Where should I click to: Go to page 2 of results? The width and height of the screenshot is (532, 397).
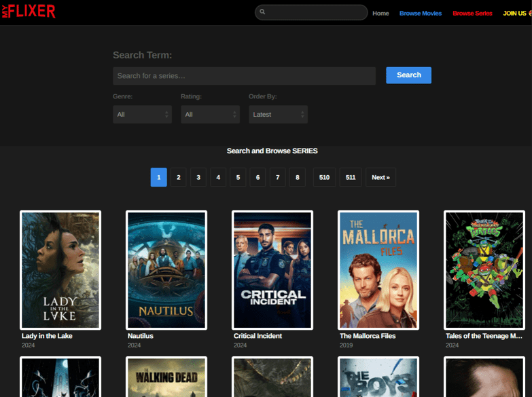point(179,177)
